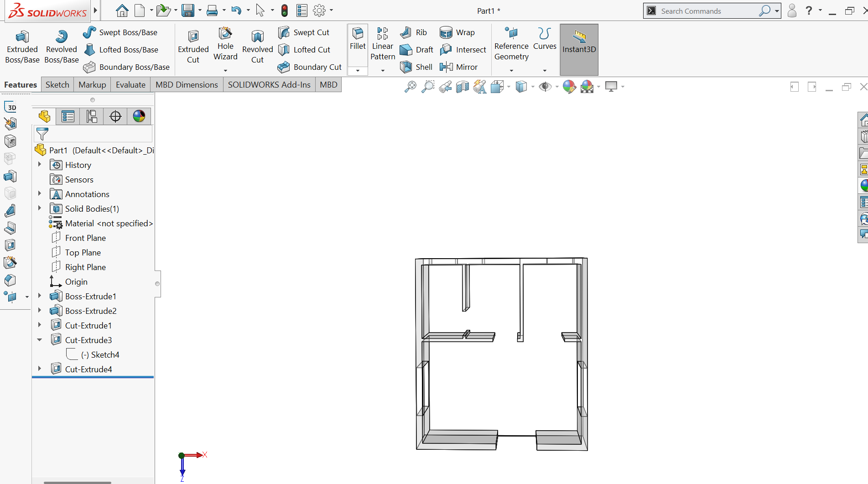Select Front Plane in feature tree
This screenshot has width=868, height=484.
[85, 238]
